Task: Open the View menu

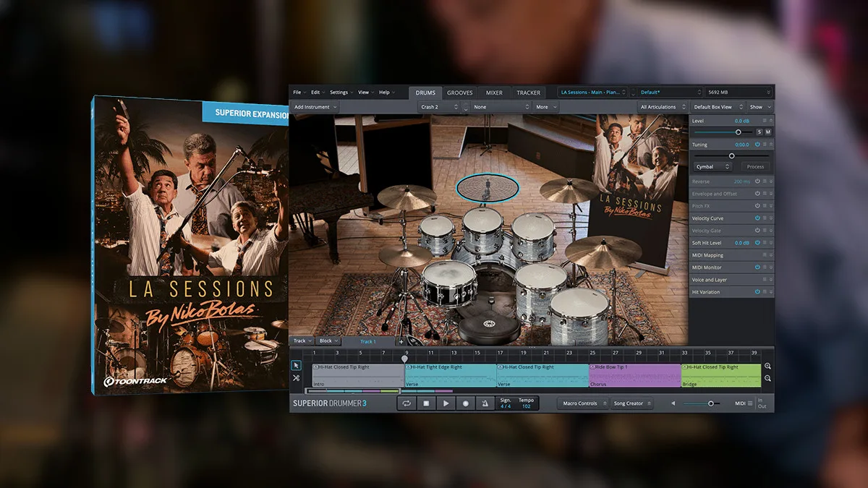Action: pyautogui.click(x=365, y=93)
